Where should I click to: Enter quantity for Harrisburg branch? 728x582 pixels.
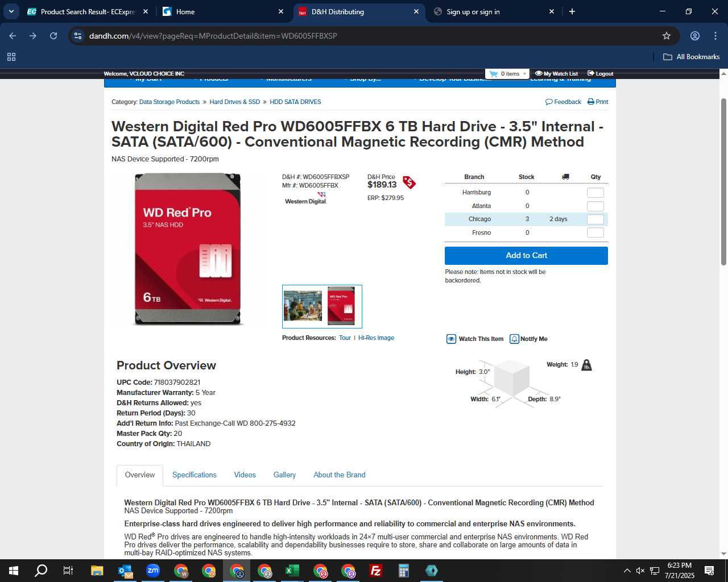coord(595,193)
